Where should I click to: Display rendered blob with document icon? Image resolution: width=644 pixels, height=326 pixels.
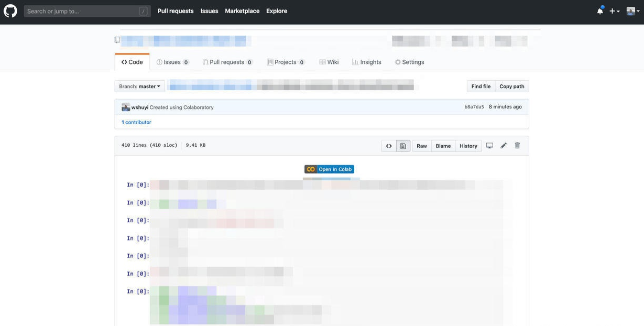[x=403, y=146]
